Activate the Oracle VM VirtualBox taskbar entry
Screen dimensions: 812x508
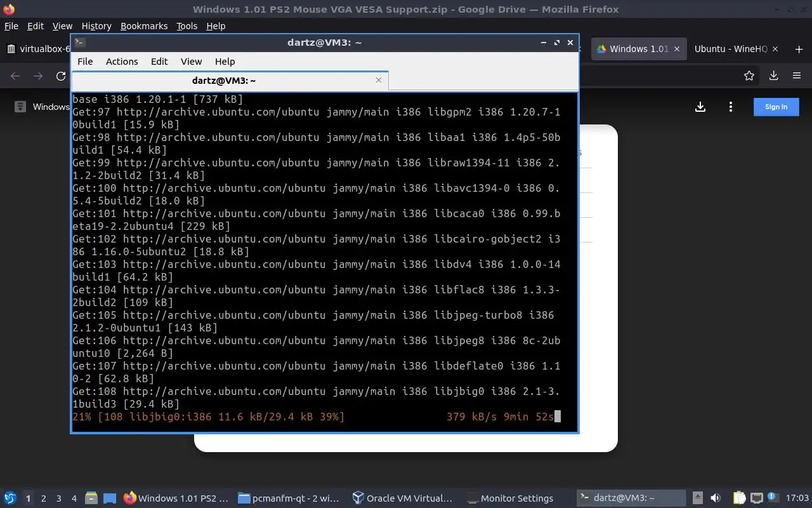pos(403,498)
